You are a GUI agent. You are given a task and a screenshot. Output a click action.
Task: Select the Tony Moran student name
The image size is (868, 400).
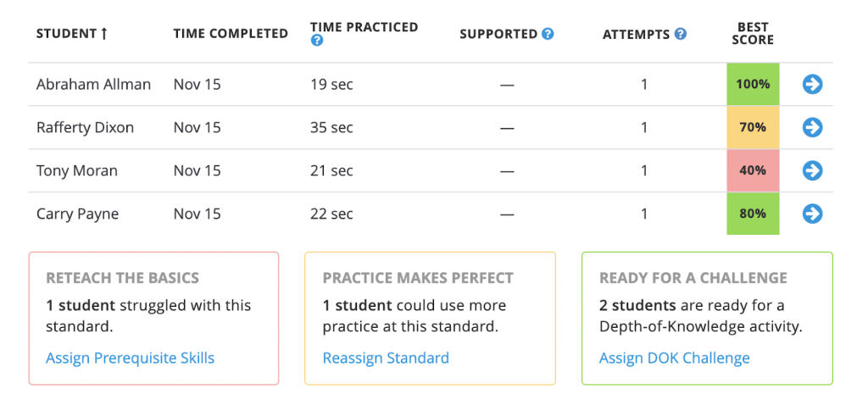77,170
